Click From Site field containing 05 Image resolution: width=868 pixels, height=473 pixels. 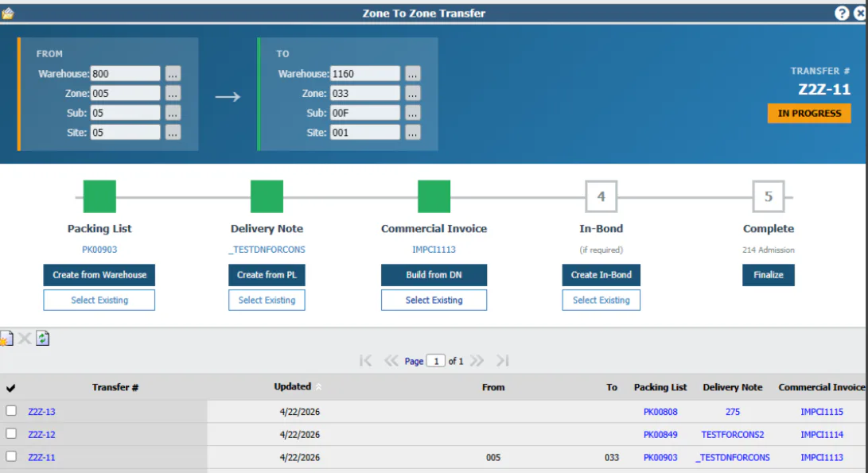point(125,133)
